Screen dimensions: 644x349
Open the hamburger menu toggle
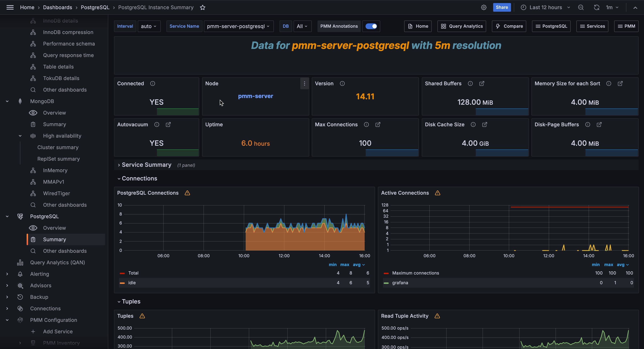(x=10, y=8)
